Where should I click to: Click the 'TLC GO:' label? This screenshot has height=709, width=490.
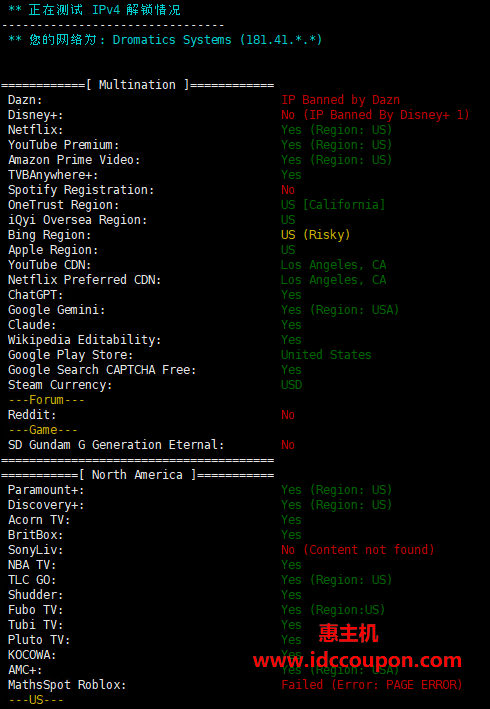pyautogui.click(x=32, y=580)
